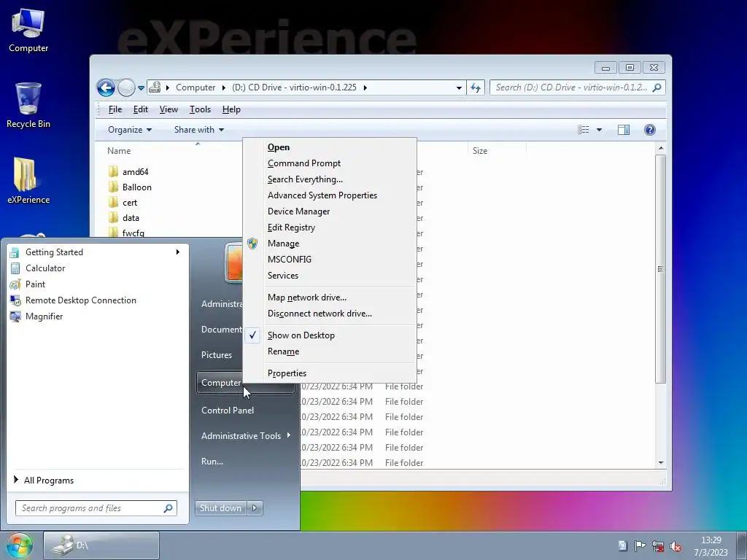
Task: Click the Remote Desktop Connection icon
Action: coord(15,300)
